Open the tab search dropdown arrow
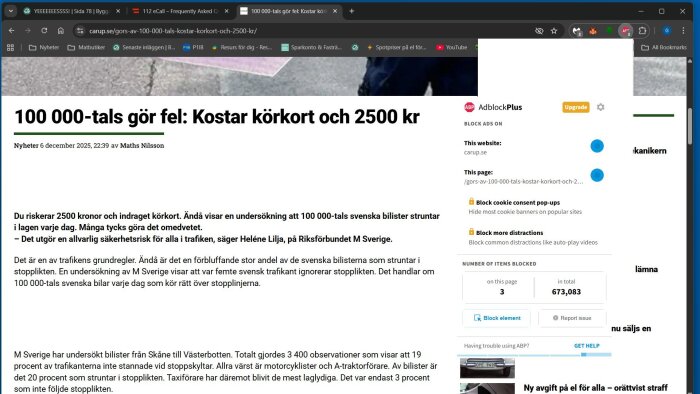The width and height of the screenshot is (700, 394). tap(11, 11)
